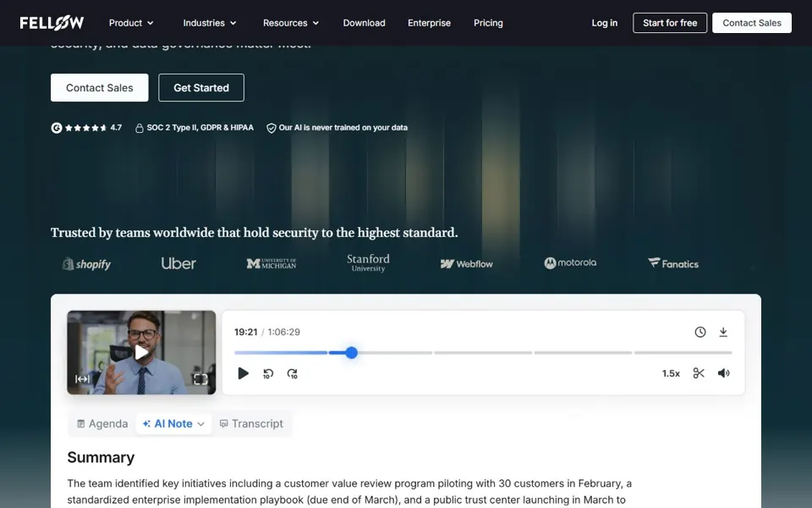Screen dimensions: 812x508
Task: Click the shield check icon
Action: click(272, 128)
